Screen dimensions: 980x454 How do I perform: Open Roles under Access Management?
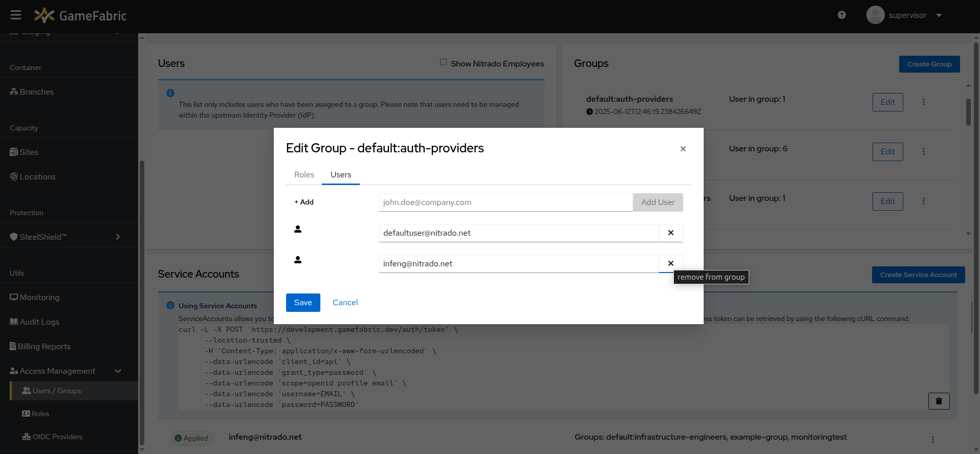(36, 414)
